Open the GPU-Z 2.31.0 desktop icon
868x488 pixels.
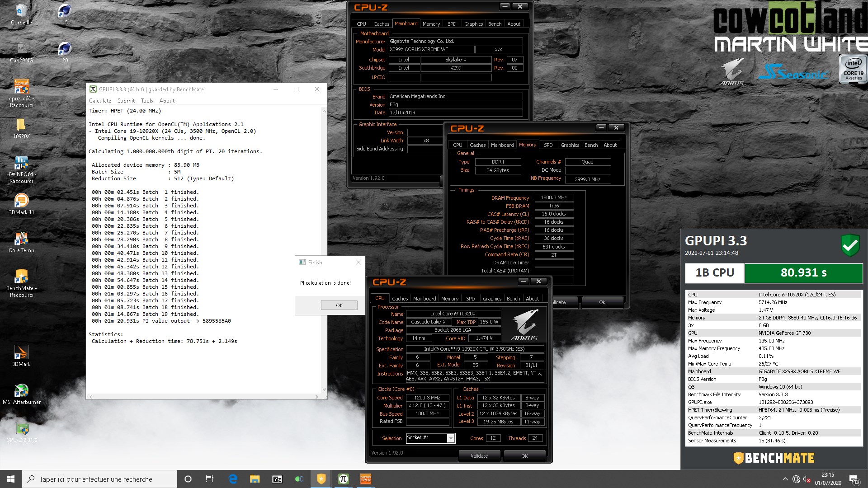click(x=21, y=432)
